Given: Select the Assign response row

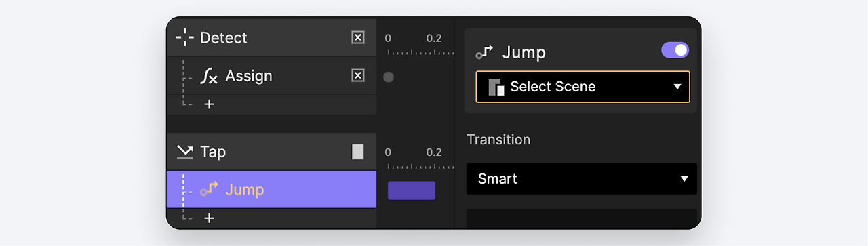Looking at the screenshot, I should (271, 76).
